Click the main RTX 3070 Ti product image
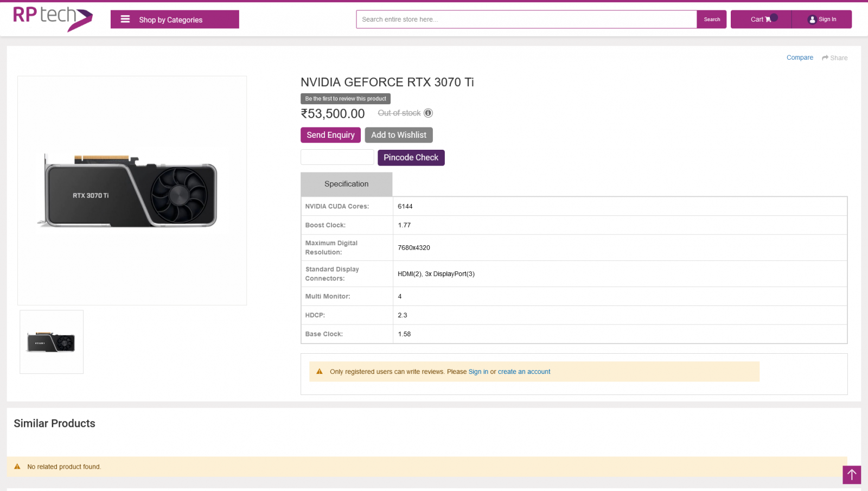Screen dimensions: 868x491 pyautogui.click(x=132, y=190)
